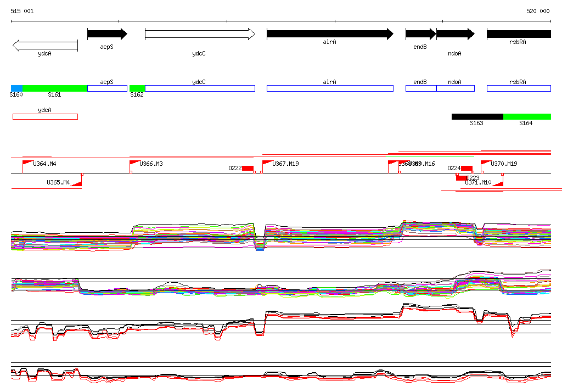This screenshot has height=392, width=562.
Task: Click the red block left of D223
Action: pos(461,178)
